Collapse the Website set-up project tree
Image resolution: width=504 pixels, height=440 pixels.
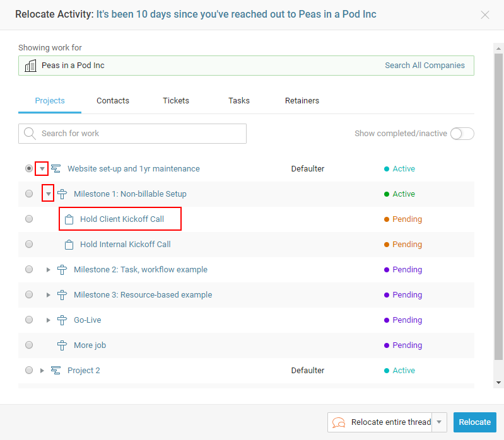coord(42,169)
